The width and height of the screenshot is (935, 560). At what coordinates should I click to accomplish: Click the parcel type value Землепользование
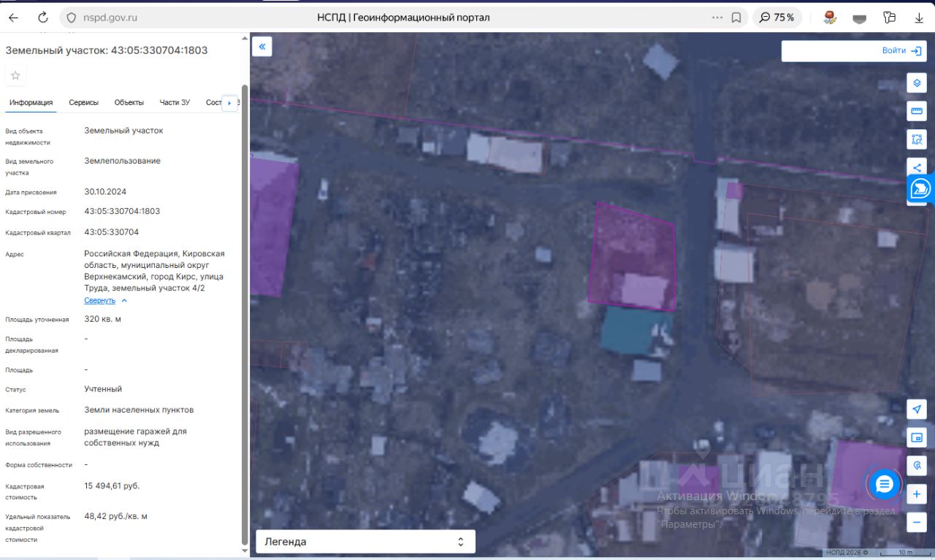(122, 161)
